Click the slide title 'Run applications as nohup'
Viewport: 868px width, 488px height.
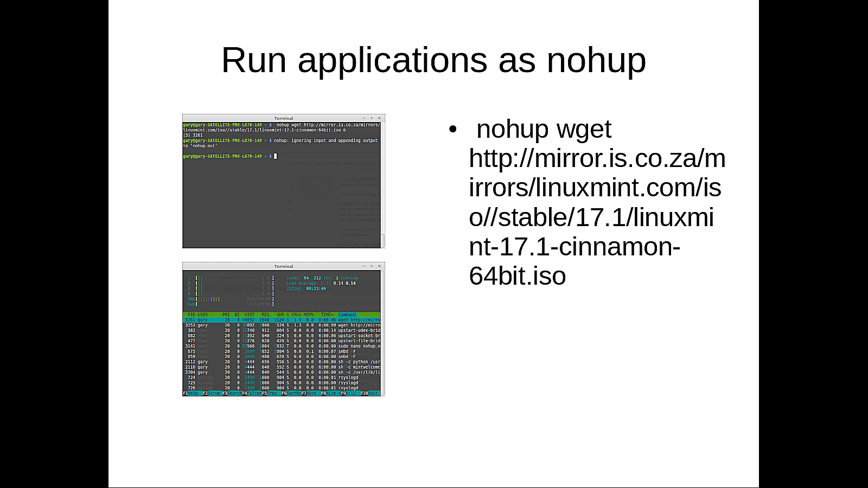[433, 60]
